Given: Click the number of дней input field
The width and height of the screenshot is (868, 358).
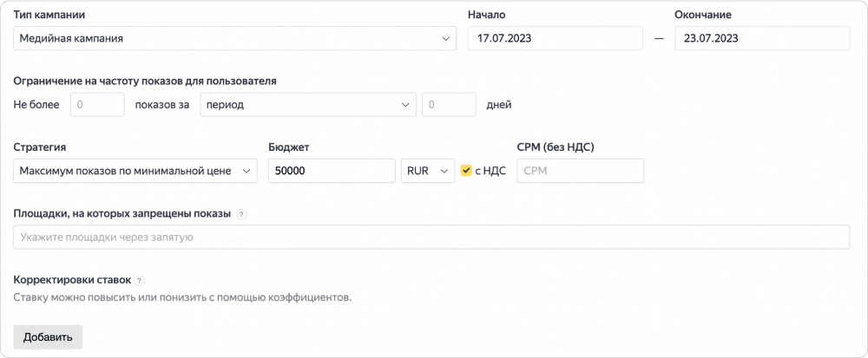Looking at the screenshot, I should pos(449,105).
